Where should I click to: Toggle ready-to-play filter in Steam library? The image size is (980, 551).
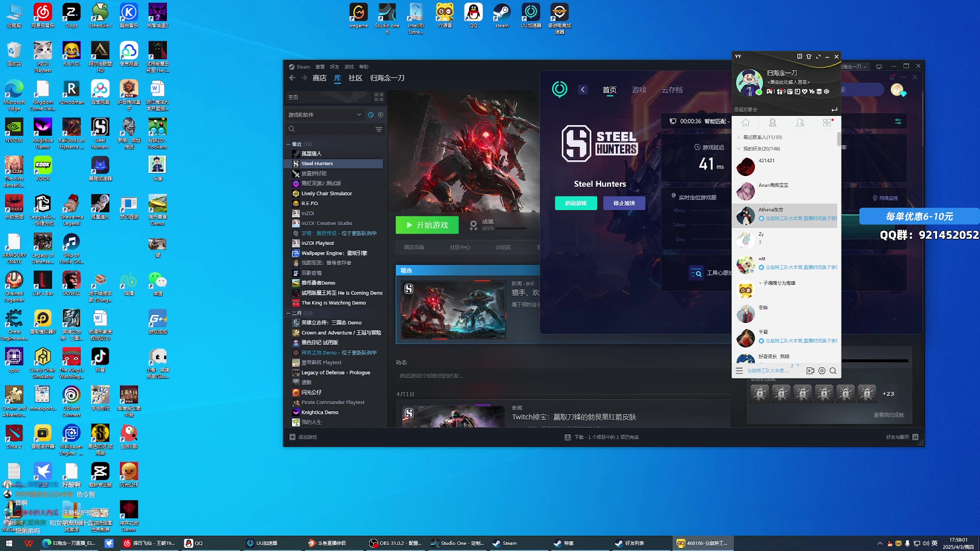[x=380, y=115]
